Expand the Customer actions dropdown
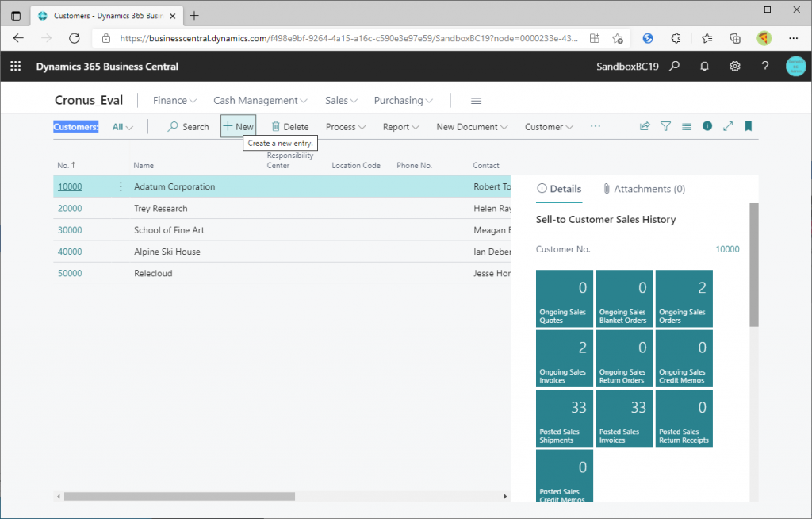This screenshot has width=812, height=519. point(549,127)
